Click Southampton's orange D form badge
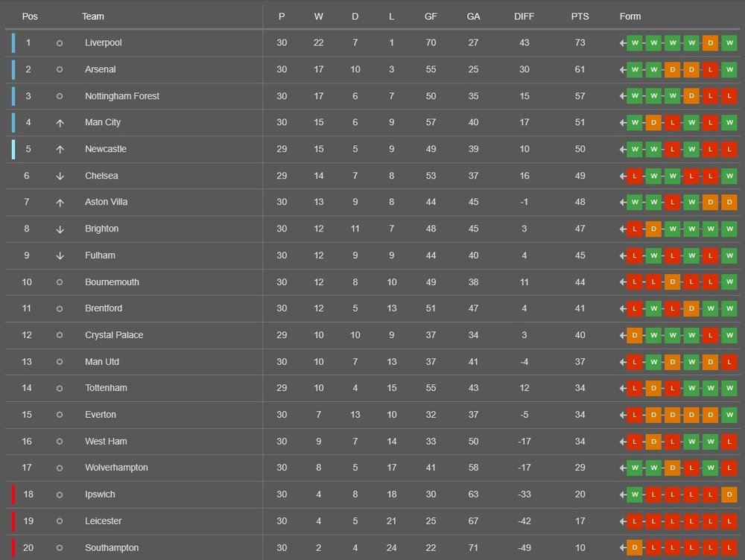The height and width of the screenshot is (560, 745). pos(635,548)
